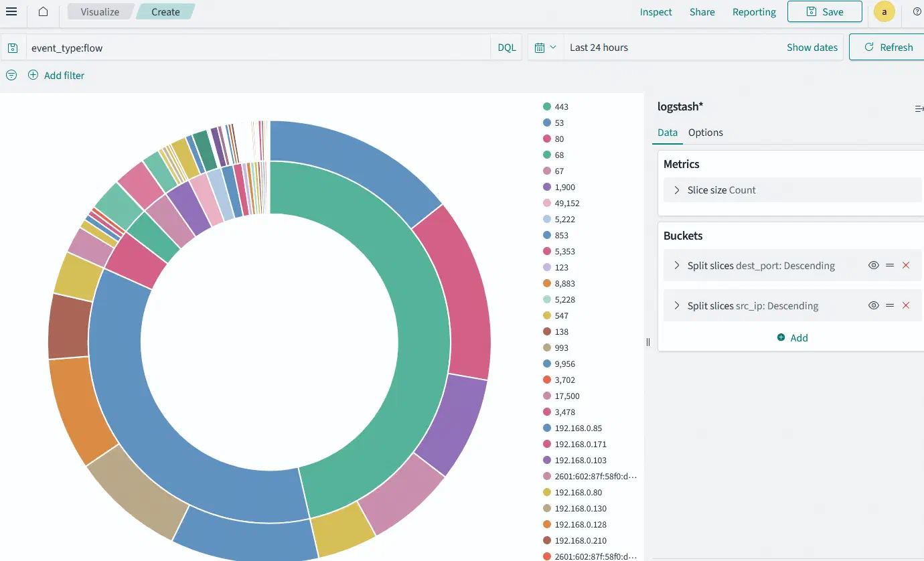Viewport: 924px width, 561px height.
Task: Click the 443 legend color swatch
Action: click(x=547, y=106)
